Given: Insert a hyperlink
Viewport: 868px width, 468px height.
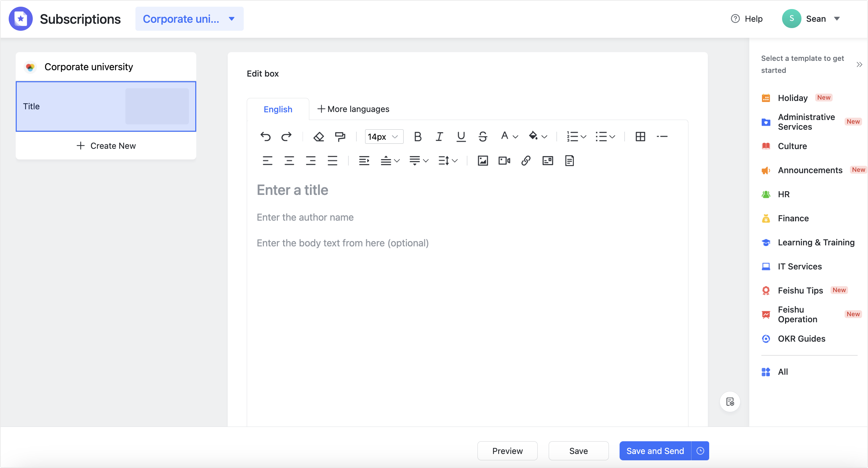Looking at the screenshot, I should pos(526,161).
